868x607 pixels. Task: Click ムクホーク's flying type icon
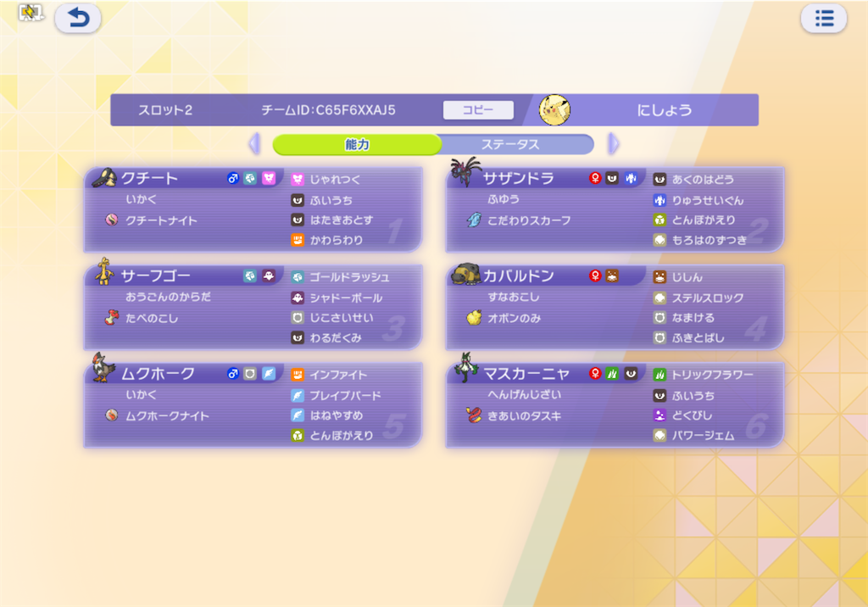(269, 374)
